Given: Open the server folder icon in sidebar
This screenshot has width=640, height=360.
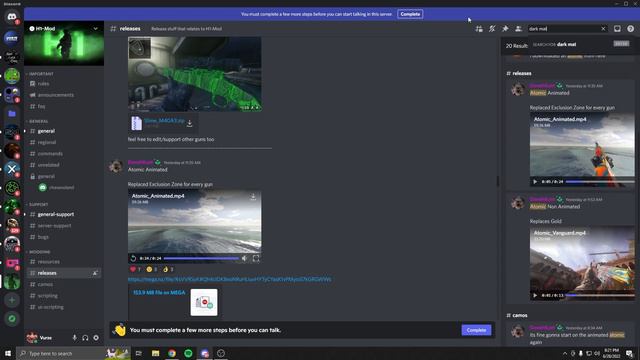Looking at the screenshot, I should coord(12,113).
